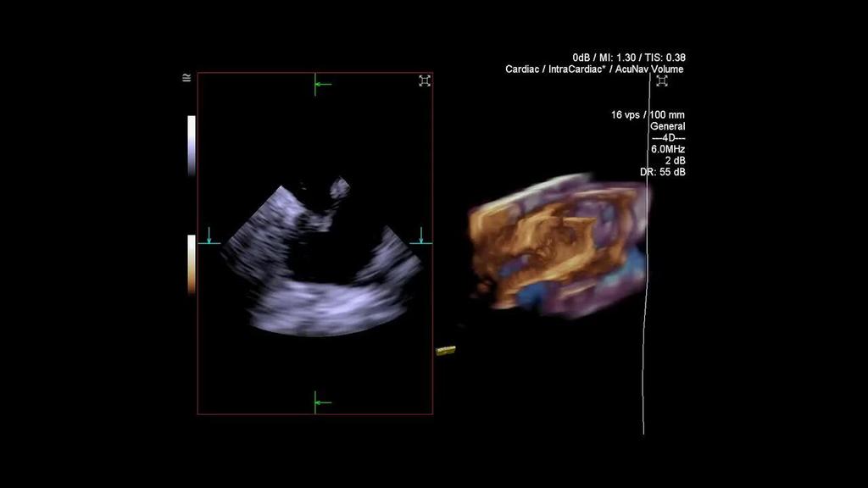The image size is (868, 488).
Task: Click the cyan left ROI boundary arrow
Action: pos(208,240)
